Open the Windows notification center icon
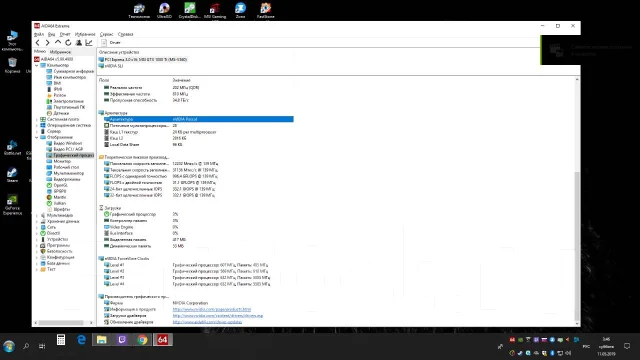640x360 pixels. coord(627,346)
